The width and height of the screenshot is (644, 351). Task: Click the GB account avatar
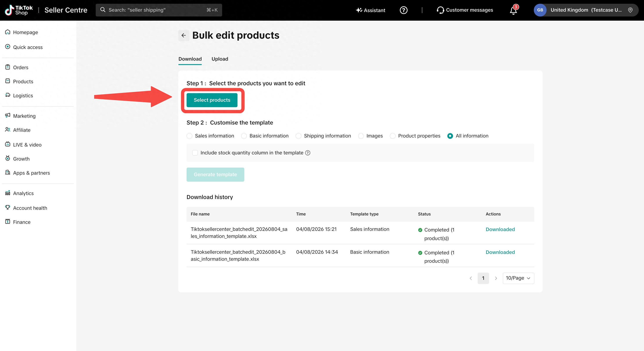click(540, 10)
